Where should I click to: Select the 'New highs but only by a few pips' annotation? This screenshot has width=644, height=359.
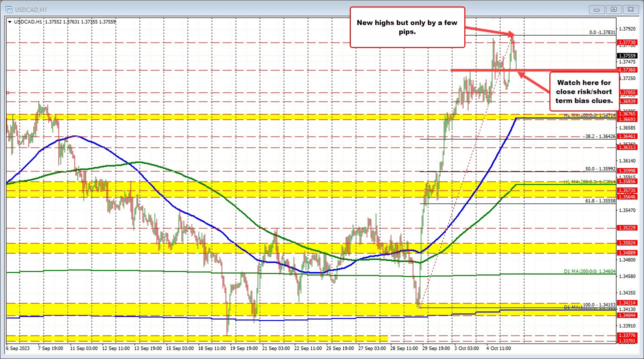click(x=407, y=27)
